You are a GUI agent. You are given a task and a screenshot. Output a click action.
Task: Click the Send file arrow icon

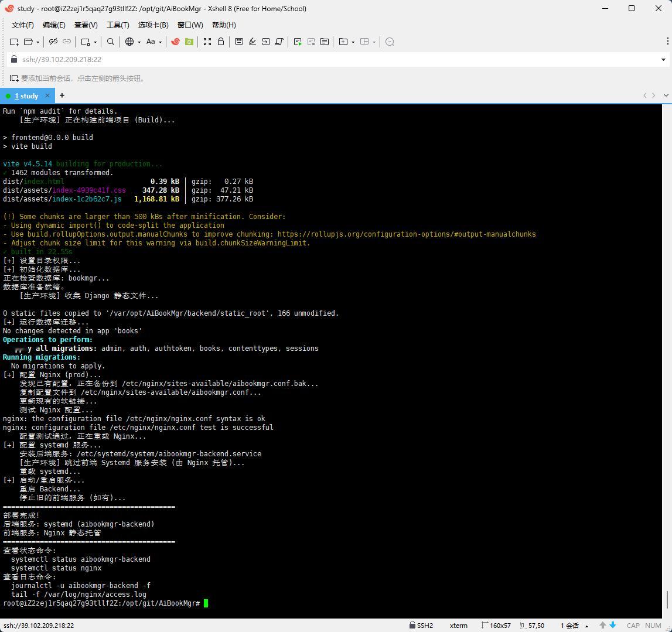click(266, 42)
